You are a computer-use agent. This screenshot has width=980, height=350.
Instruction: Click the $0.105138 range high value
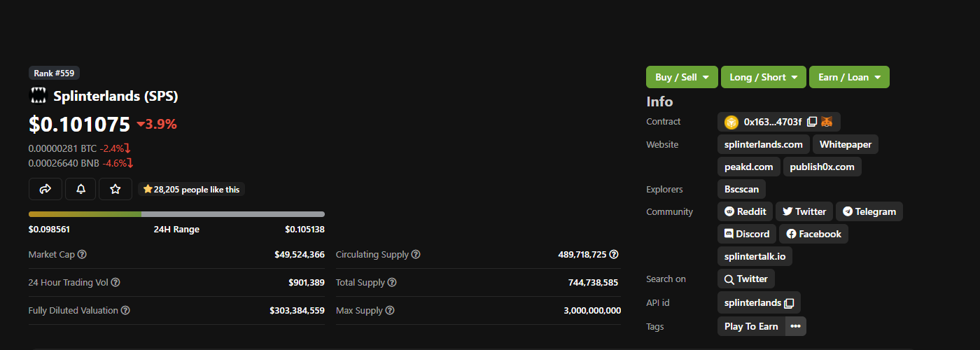[x=304, y=230]
